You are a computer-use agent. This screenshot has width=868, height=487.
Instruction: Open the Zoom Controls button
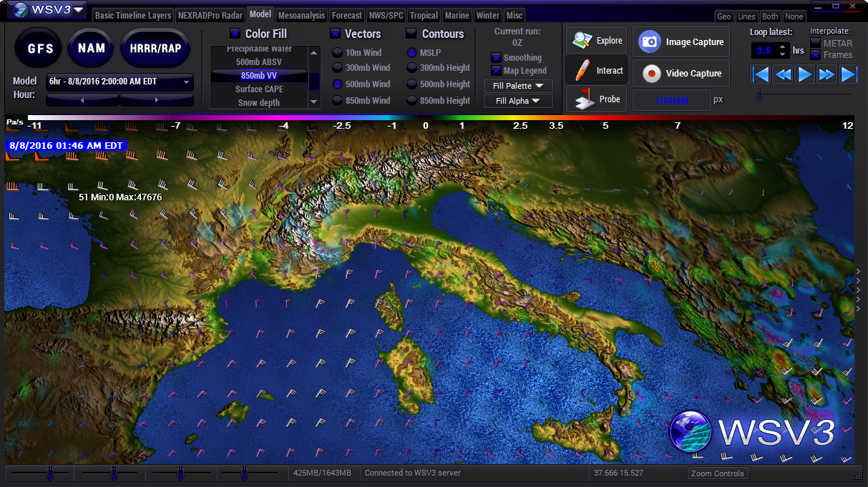718,473
